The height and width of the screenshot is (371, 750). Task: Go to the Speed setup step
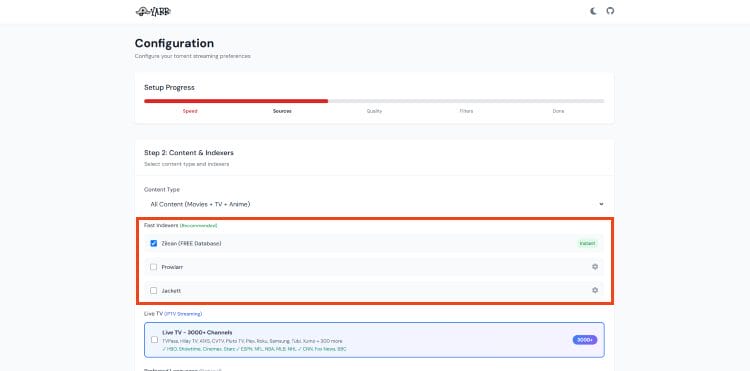(x=190, y=111)
